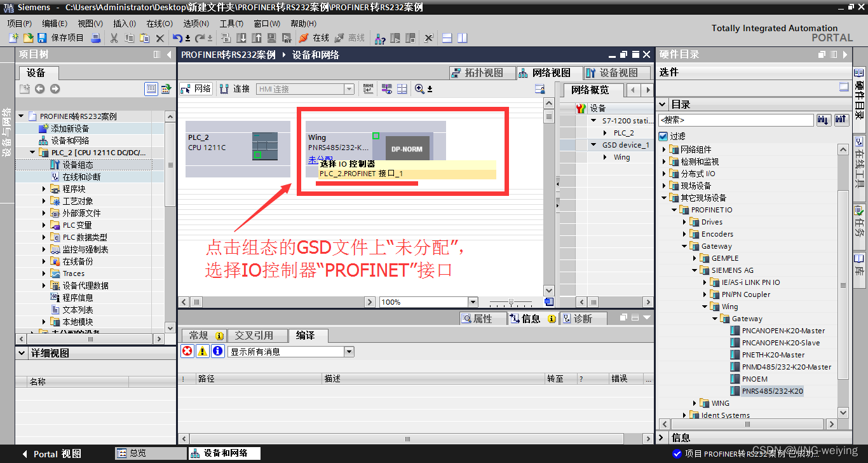Collapse the 详细视图 detail view section
This screenshot has height=463, width=868.
click(x=22, y=353)
